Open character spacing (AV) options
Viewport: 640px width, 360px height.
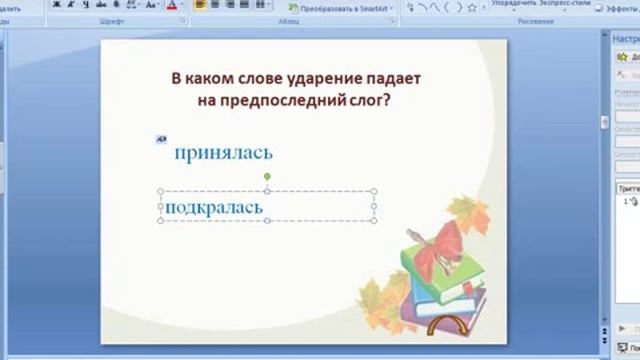[132, 4]
